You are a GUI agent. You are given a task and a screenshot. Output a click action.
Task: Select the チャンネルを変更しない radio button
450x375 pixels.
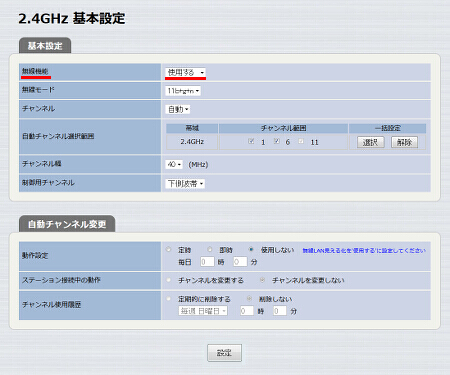click(262, 280)
